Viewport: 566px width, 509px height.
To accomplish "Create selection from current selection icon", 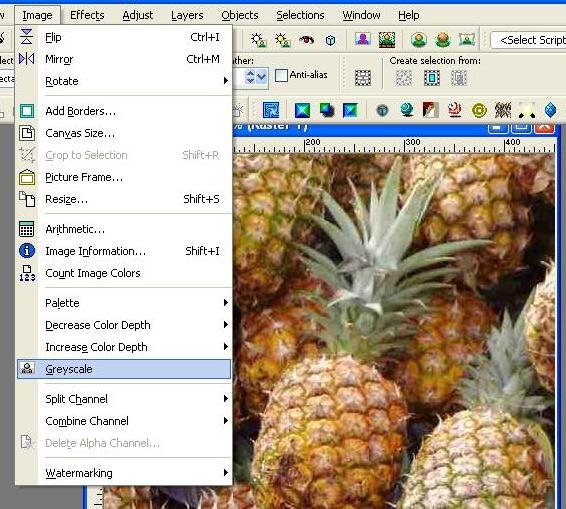I will 404,78.
